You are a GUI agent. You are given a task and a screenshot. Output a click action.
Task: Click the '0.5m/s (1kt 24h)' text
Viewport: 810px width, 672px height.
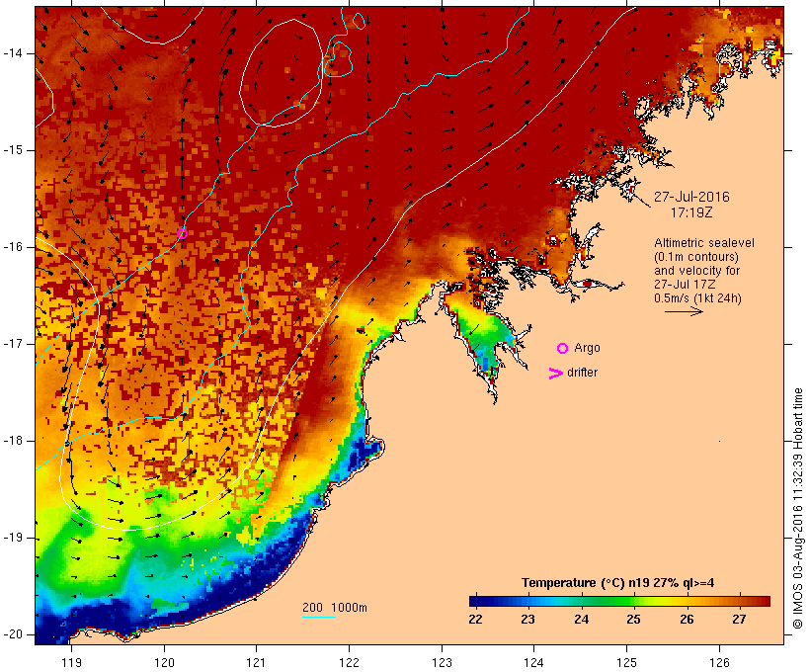697,298
